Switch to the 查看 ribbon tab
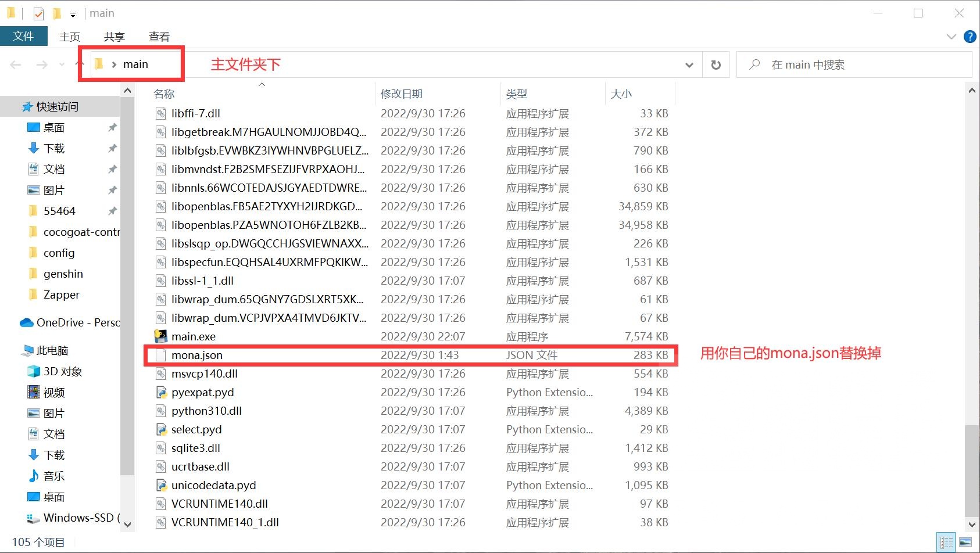Screen dimensions: 980x553 click(x=159, y=36)
